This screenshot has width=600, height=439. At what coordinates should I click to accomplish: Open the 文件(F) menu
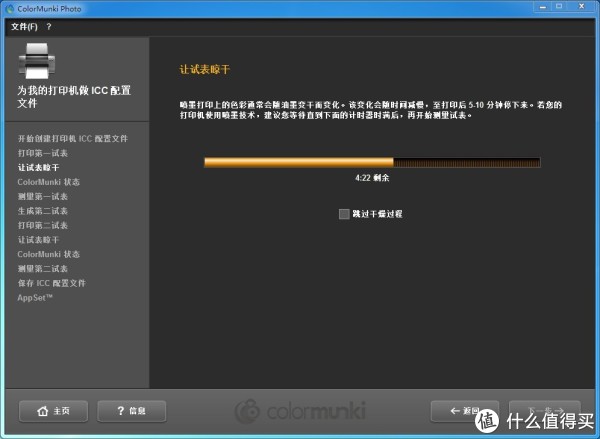point(24,27)
